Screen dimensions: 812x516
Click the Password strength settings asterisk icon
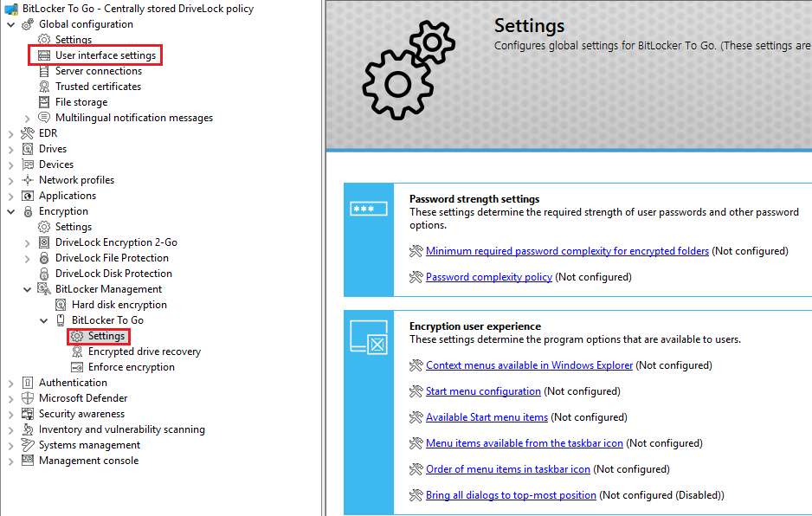368,209
